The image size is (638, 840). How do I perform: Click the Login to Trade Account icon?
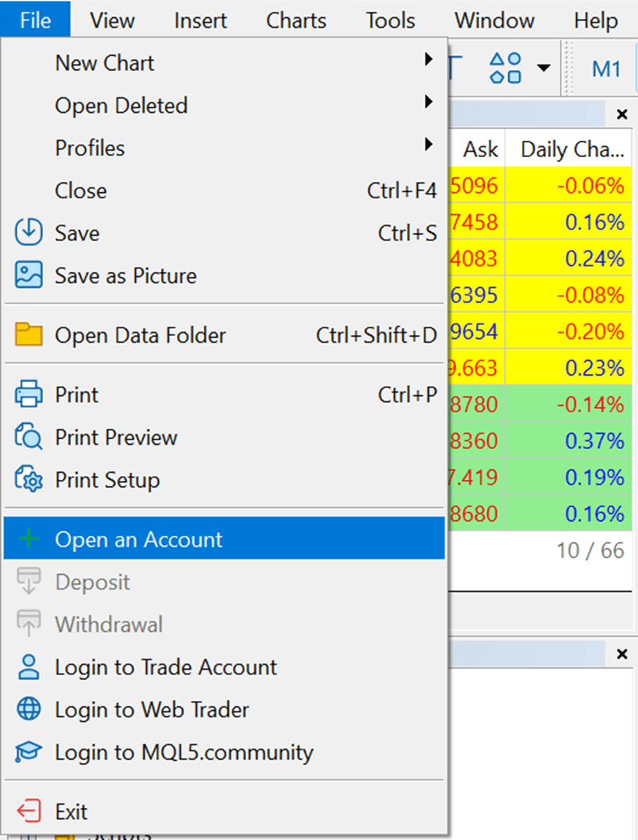[x=29, y=667]
